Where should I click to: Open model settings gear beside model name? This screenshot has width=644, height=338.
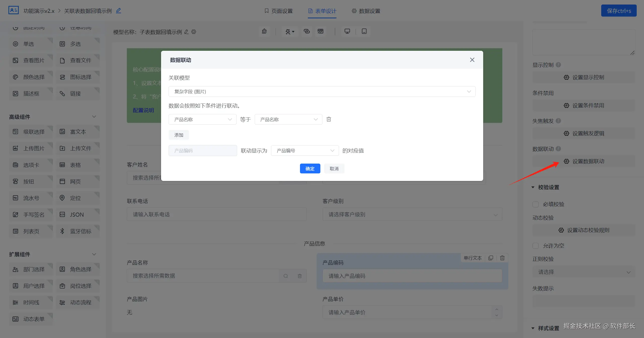194,32
